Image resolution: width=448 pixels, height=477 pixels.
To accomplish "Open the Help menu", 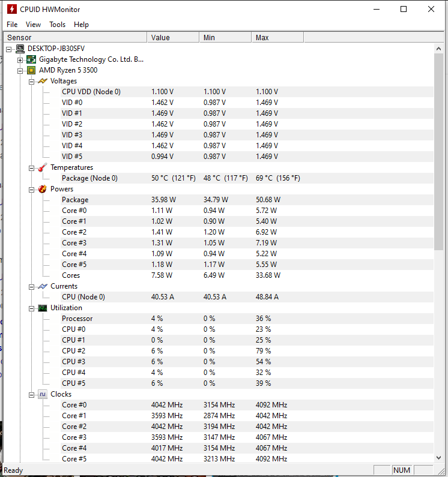I will point(81,25).
